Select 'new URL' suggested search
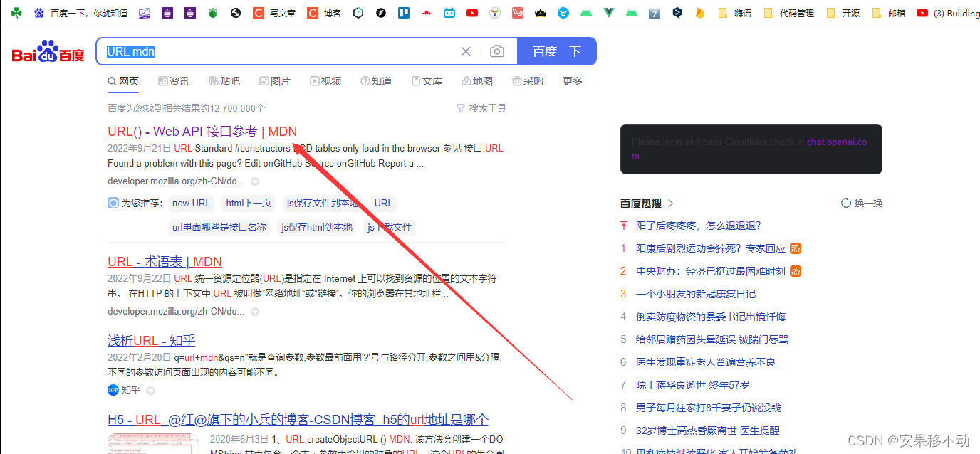 tap(192, 203)
